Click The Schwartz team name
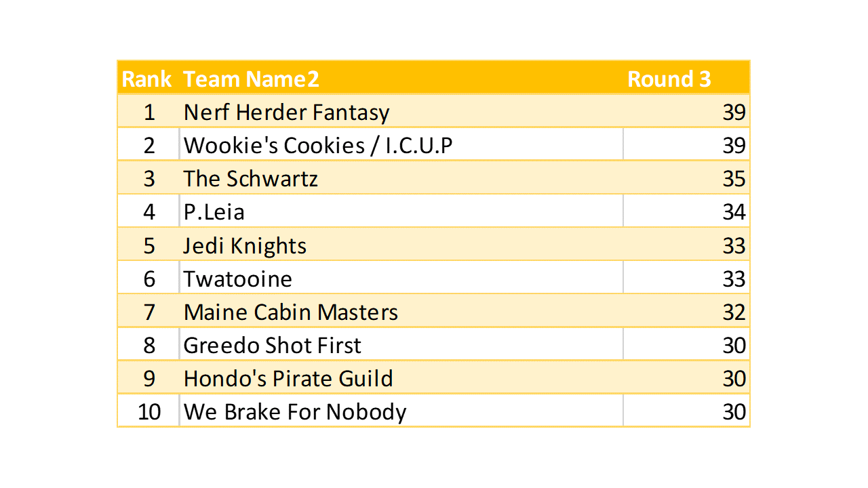This screenshot has height=488, width=868. pyautogui.click(x=250, y=179)
